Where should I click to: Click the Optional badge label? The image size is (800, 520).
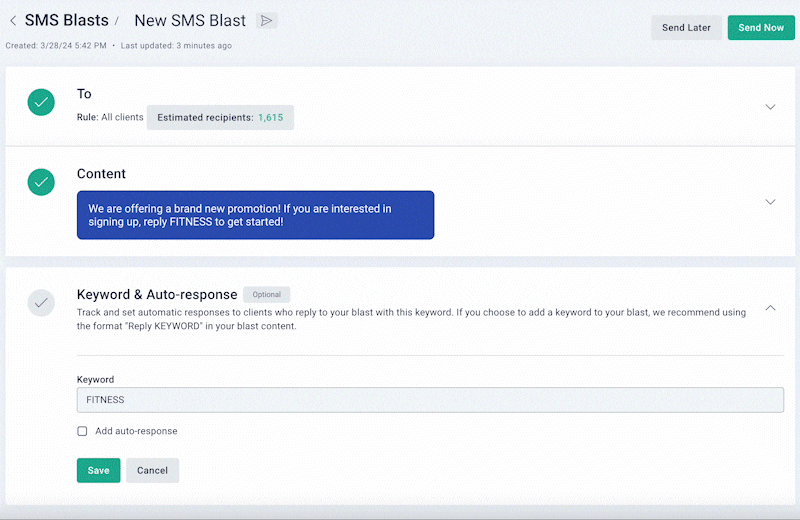[266, 295]
